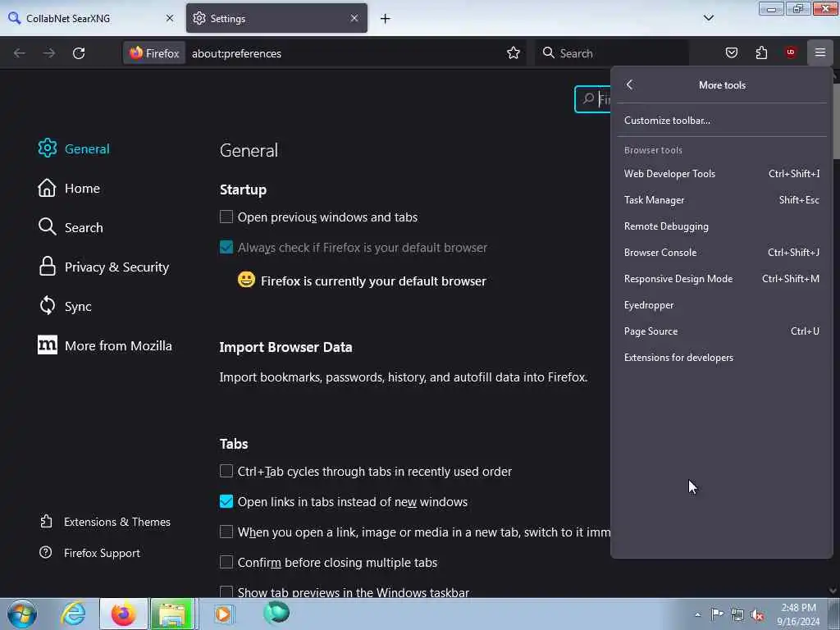Enable switch to new tab immediately checkbox
Image resolution: width=840 pixels, height=630 pixels.
point(226,532)
